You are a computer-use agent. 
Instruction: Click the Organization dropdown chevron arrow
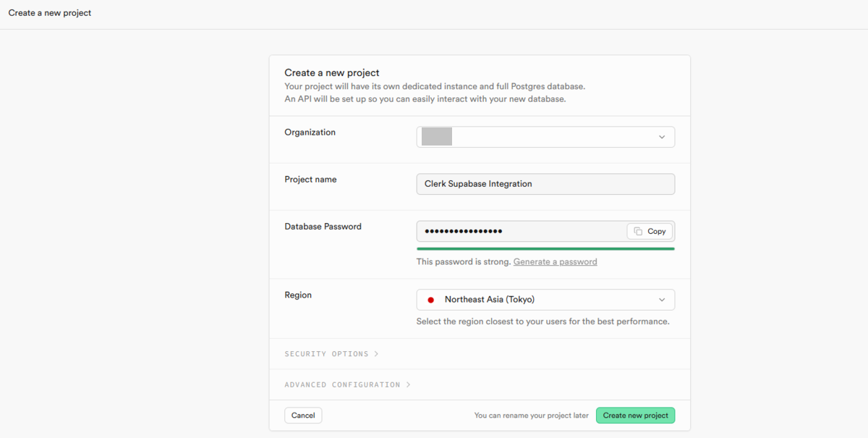[x=662, y=137]
